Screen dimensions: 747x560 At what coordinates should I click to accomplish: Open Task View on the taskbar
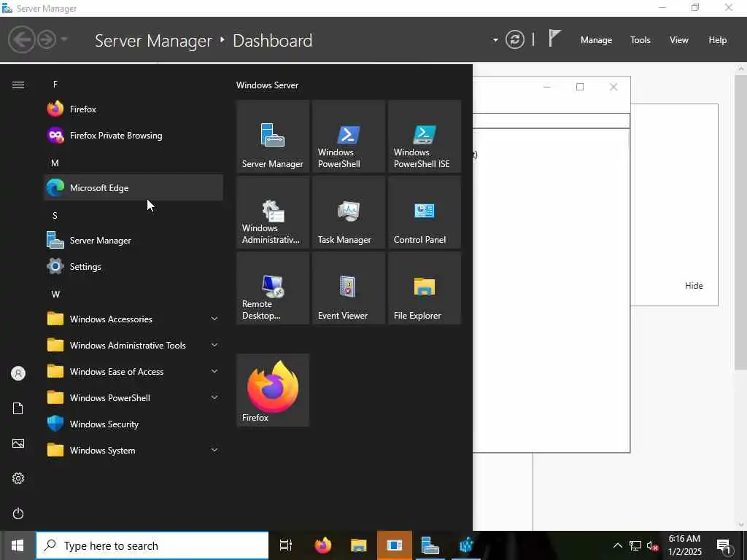[x=286, y=545]
